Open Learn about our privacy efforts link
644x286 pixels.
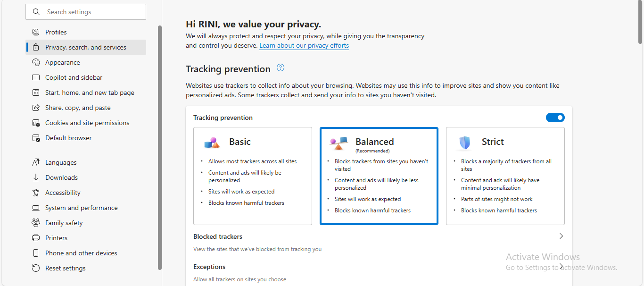tap(304, 46)
